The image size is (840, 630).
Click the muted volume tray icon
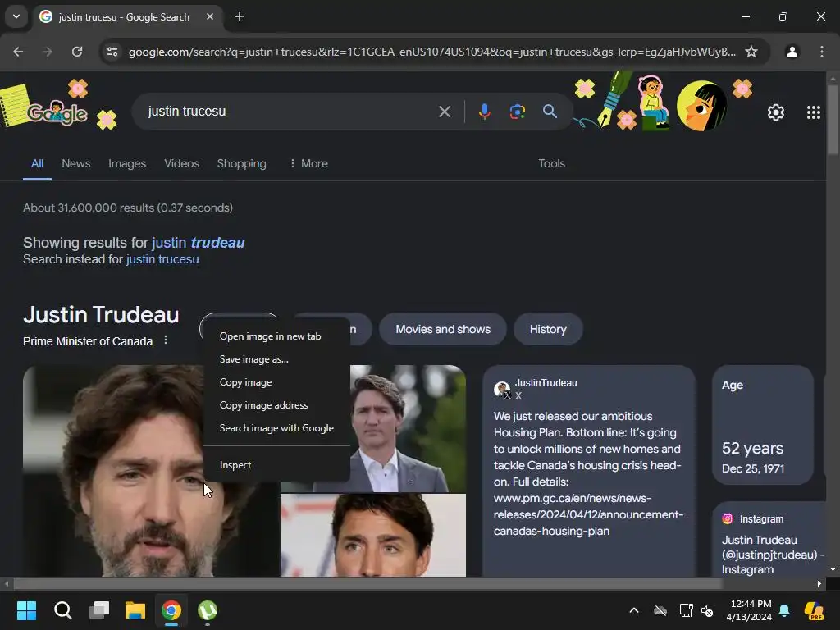click(x=707, y=610)
